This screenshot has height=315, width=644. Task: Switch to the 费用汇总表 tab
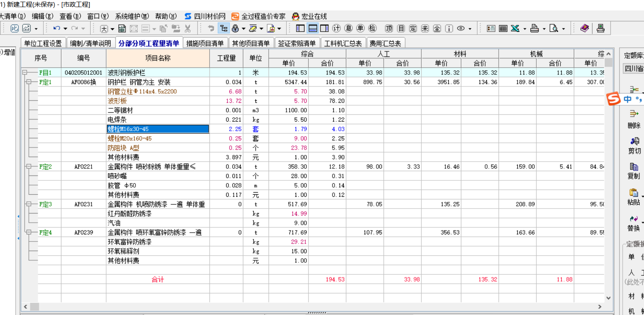385,43
